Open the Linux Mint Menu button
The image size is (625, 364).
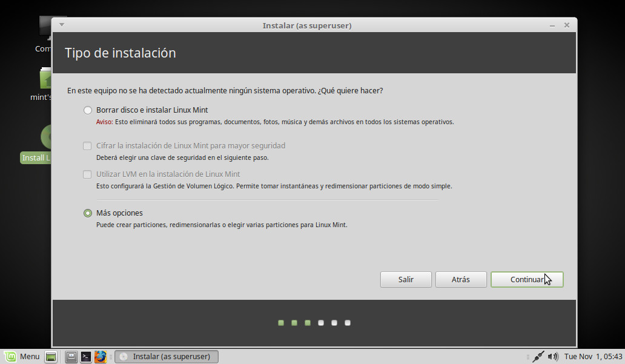click(x=22, y=356)
